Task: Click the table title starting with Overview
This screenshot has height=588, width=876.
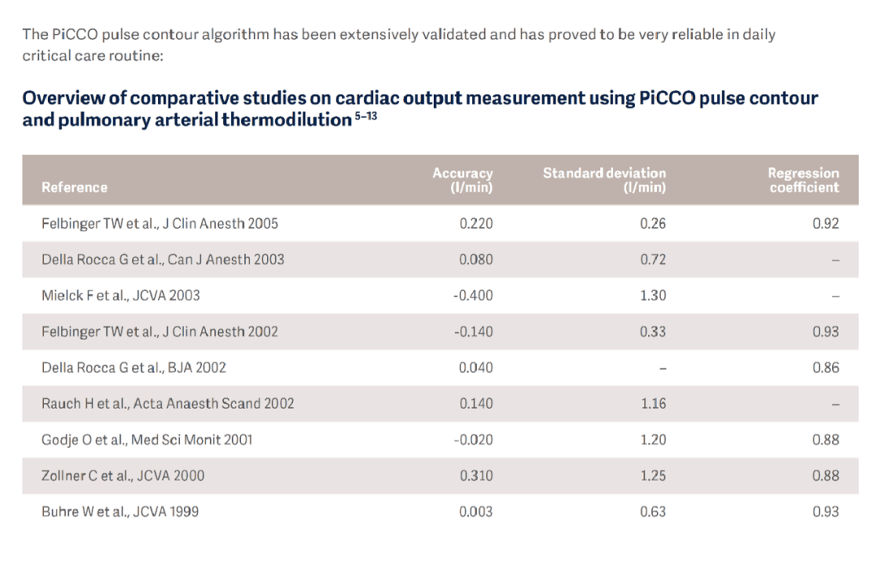Action: pos(419,99)
